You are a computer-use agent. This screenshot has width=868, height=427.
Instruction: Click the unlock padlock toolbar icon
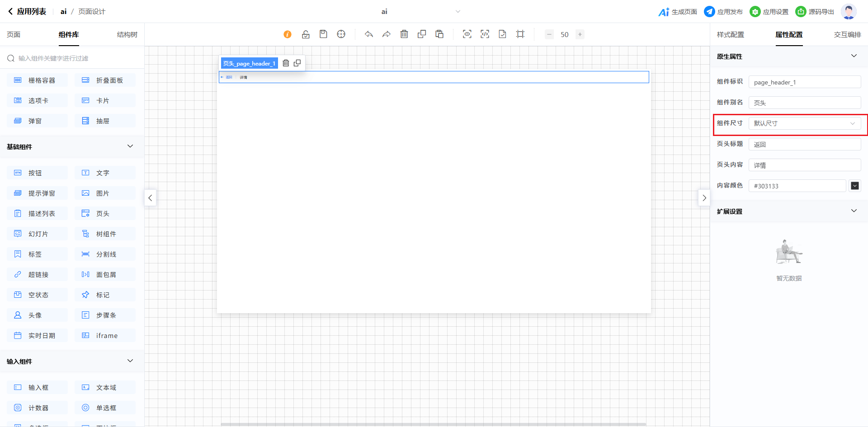coord(306,34)
